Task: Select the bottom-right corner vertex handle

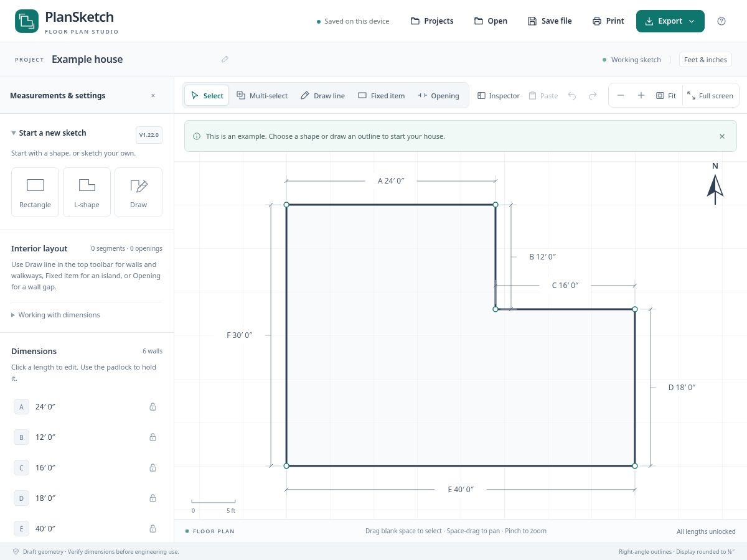Action: (635, 465)
